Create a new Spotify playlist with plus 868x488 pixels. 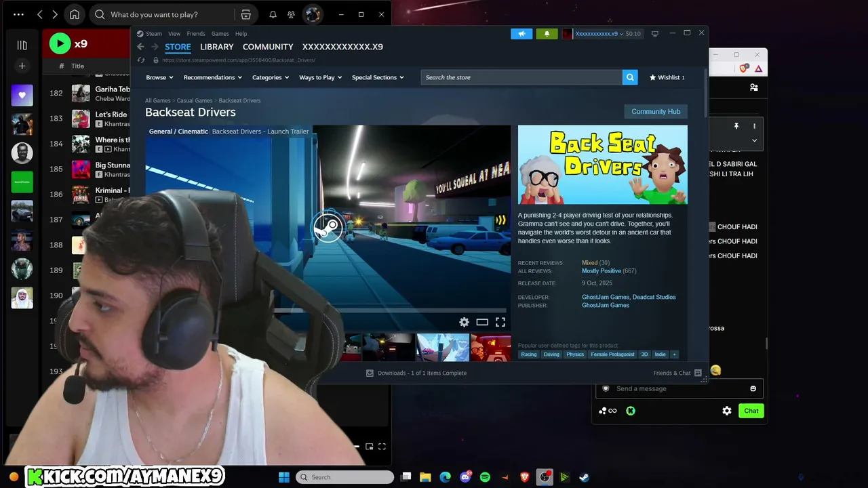22,66
